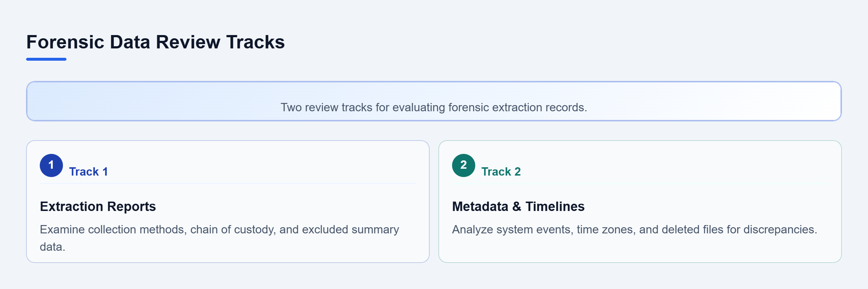Click the Forensic Data Review Tracks title
The image size is (868, 289).
pos(156,42)
